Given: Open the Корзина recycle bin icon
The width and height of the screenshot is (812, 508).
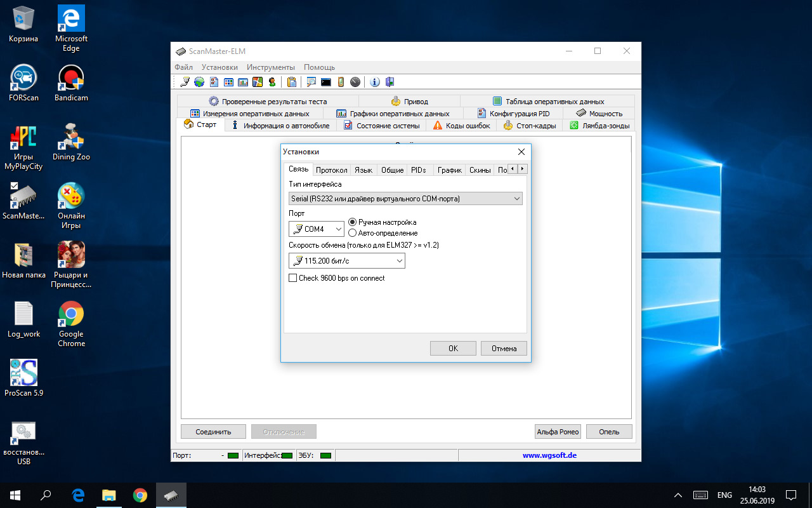Looking at the screenshot, I should [23, 24].
